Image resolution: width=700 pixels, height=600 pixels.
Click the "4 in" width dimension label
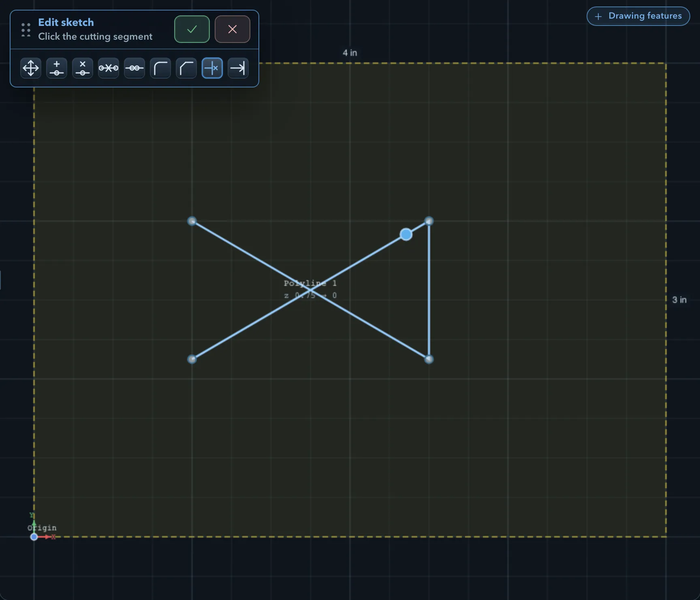coord(350,53)
